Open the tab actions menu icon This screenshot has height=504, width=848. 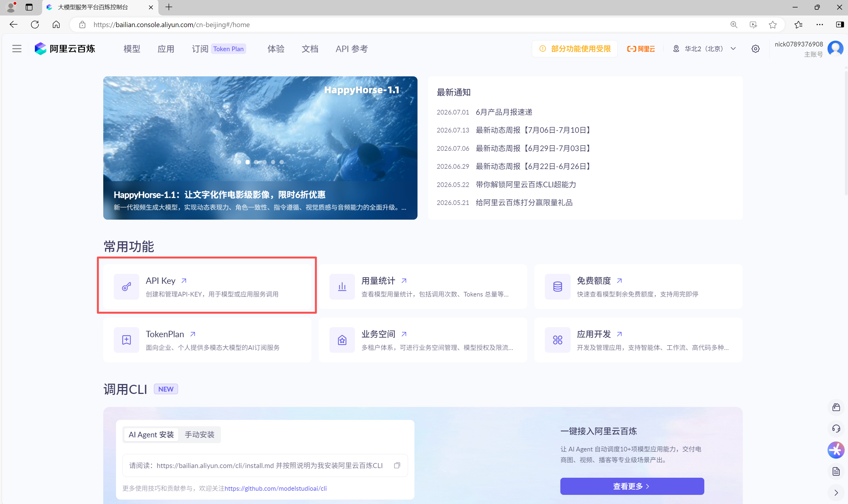[x=29, y=7]
